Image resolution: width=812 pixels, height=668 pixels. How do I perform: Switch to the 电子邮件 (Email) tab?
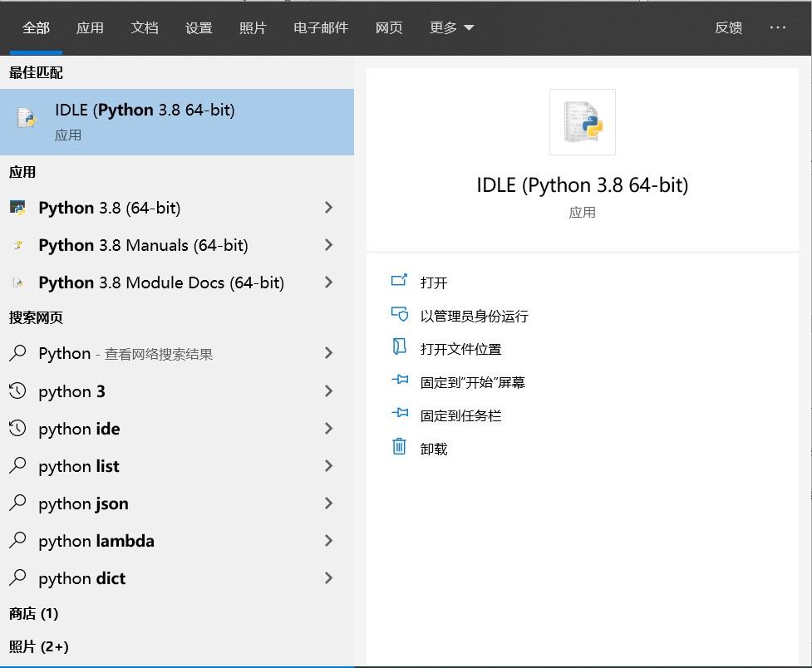(x=321, y=27)
